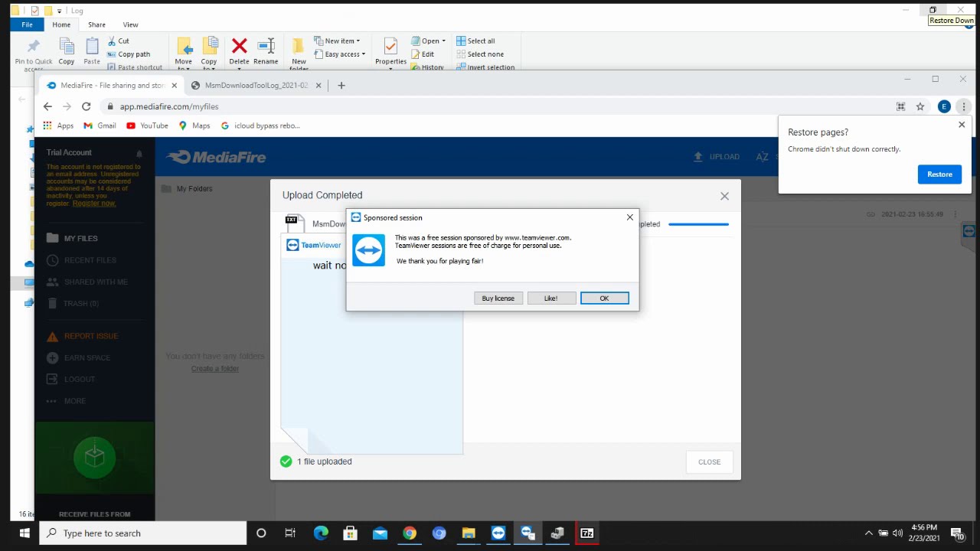Click the Chrome back arrow
The image size is (980, 551).
coord(47,106)
